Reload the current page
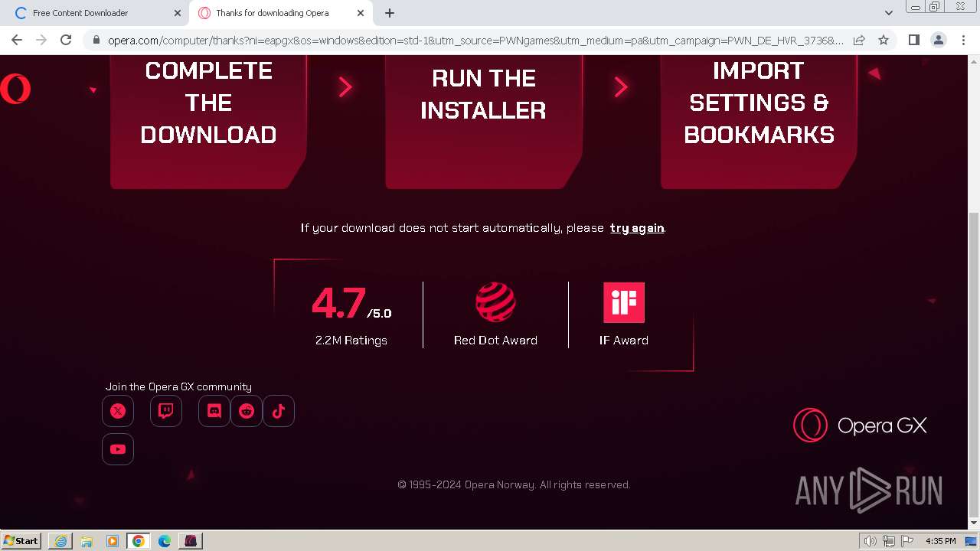 pyautogui.click(x=66, y=40)
